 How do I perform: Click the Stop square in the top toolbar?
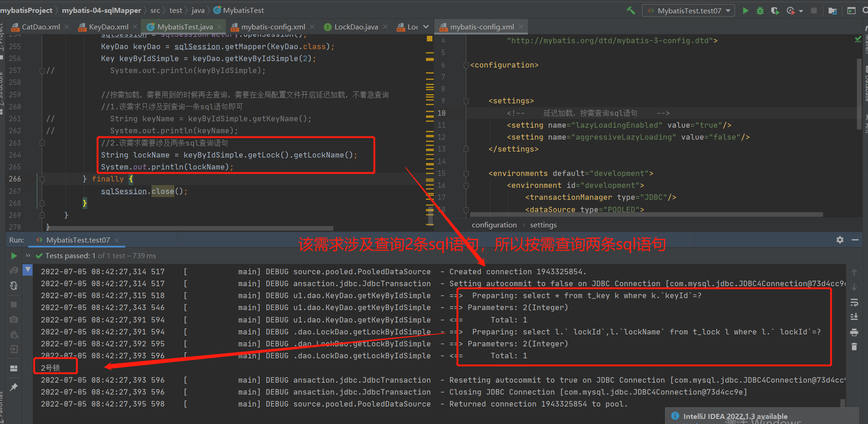(814, 10)
